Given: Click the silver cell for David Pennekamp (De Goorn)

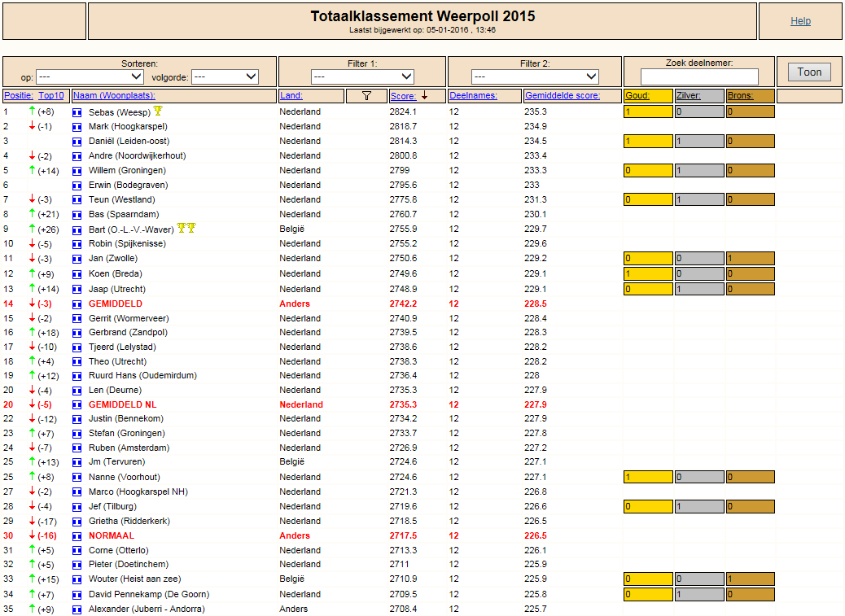Looking at the screenshot, I should [x=699, y=595].
